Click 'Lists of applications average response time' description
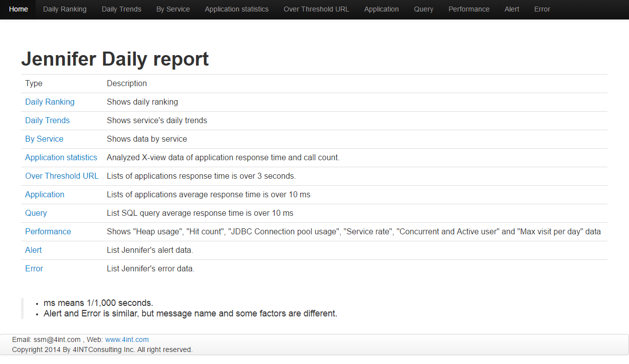 coord(208,194)
